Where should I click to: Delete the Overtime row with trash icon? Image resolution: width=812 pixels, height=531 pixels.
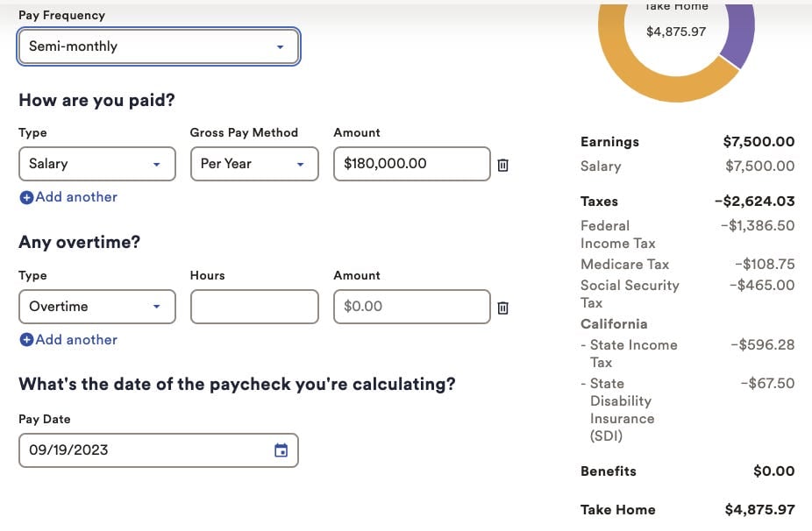tap(502, 308)
